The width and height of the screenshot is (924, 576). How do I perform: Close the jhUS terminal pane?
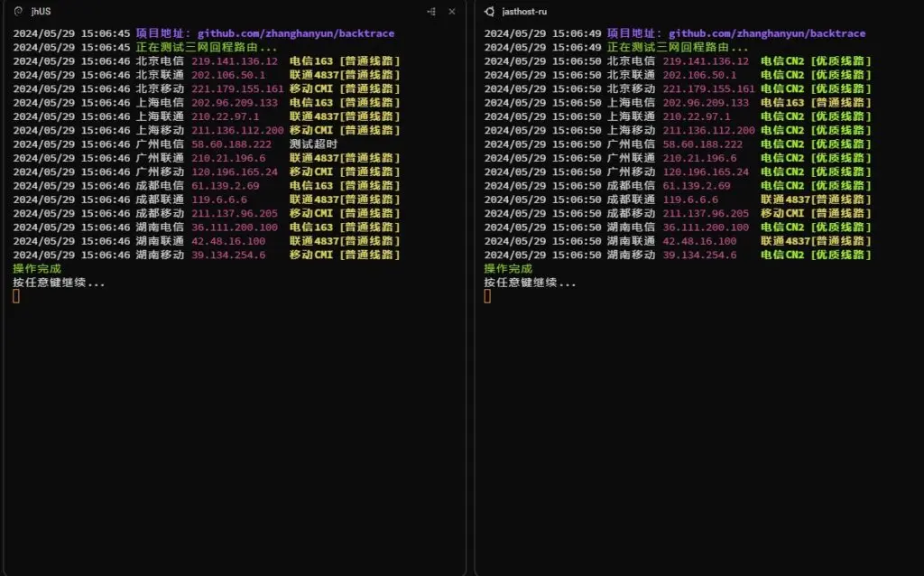click(452, 12)
